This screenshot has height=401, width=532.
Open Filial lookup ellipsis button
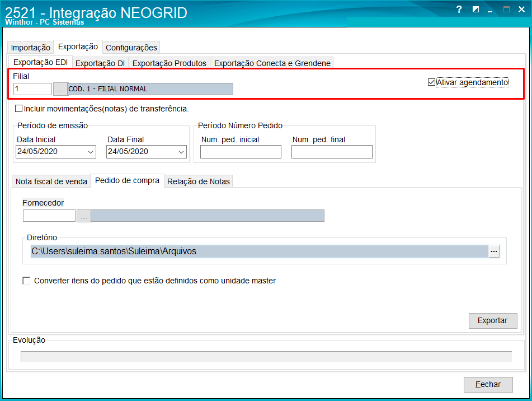(60, 89)
